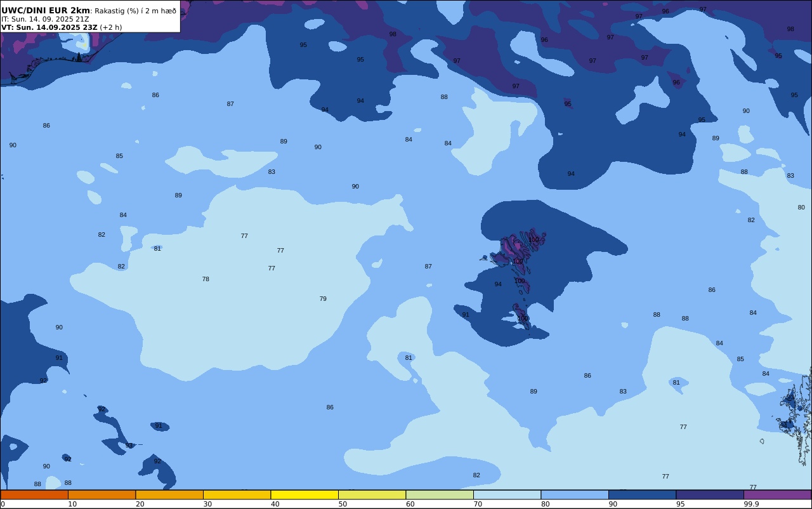This screenshot has width=812, height=509.
Task: Click the map value "80" near right edge
Action: click(x=801, y=208)
